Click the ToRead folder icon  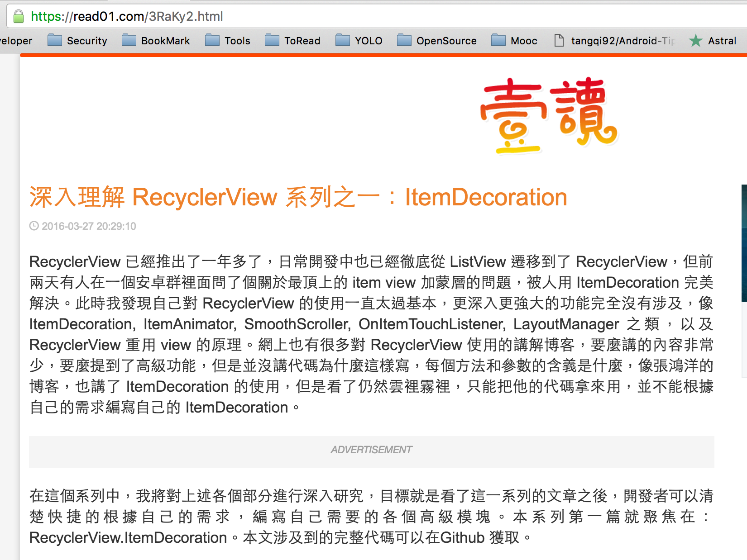click(x=272, y=41)
